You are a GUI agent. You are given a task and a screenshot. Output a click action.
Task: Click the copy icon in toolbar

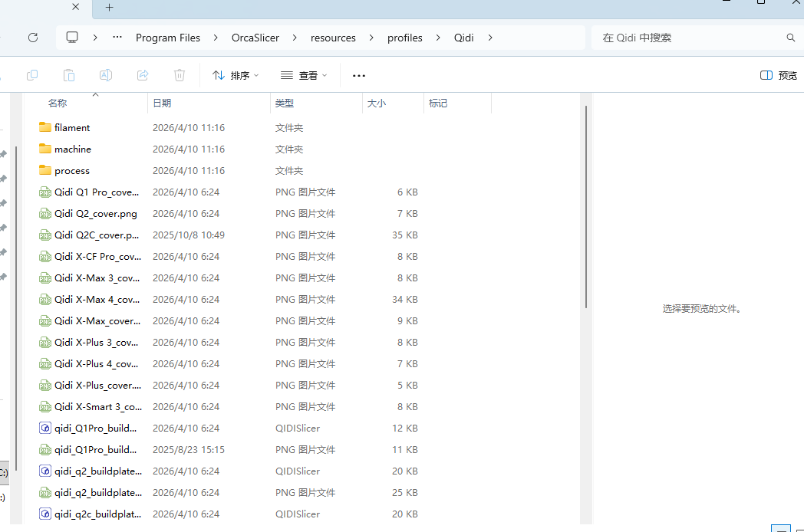coord(31,75)
